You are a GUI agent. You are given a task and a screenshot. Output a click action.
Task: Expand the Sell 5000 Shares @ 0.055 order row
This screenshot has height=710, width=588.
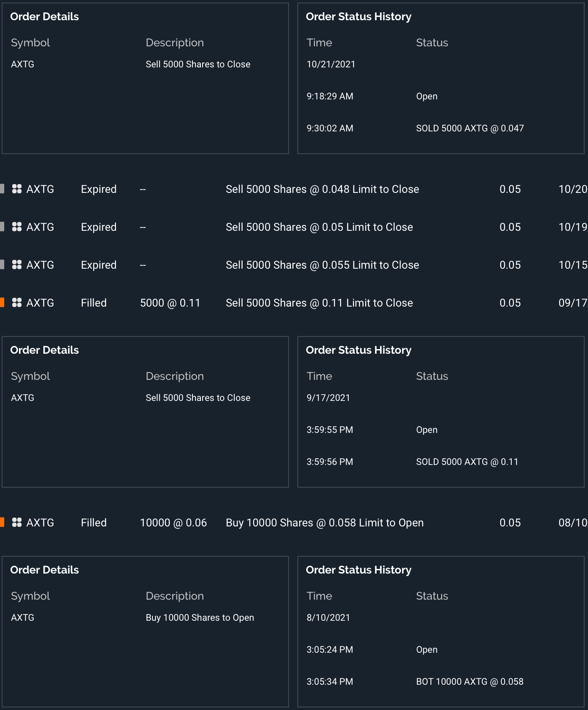(322, 265)
